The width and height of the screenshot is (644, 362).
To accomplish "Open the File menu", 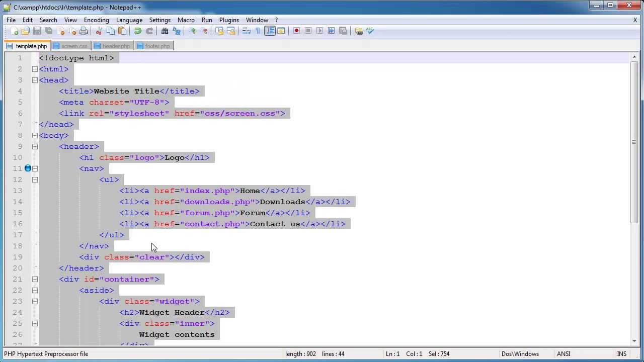I will (11, 20).
